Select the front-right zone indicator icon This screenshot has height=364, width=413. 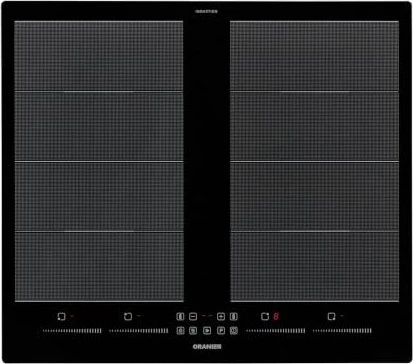coord(331,316)
